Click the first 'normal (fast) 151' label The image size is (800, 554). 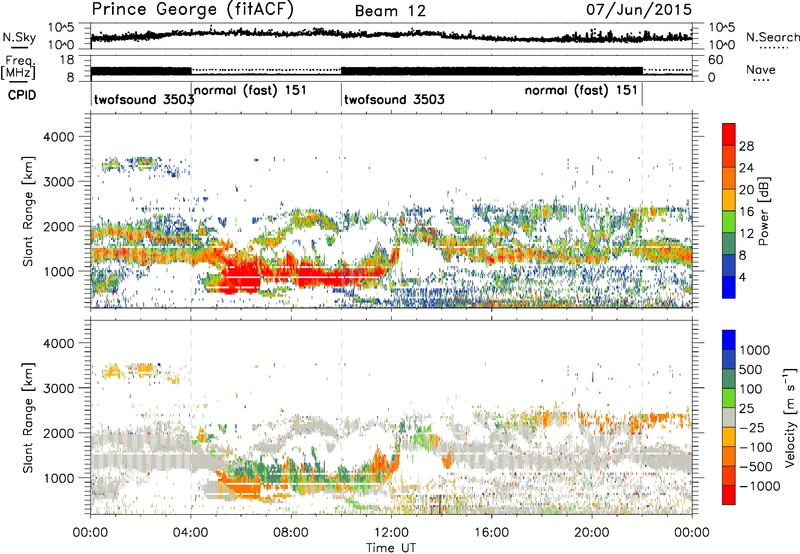click(x=250, y=91)
